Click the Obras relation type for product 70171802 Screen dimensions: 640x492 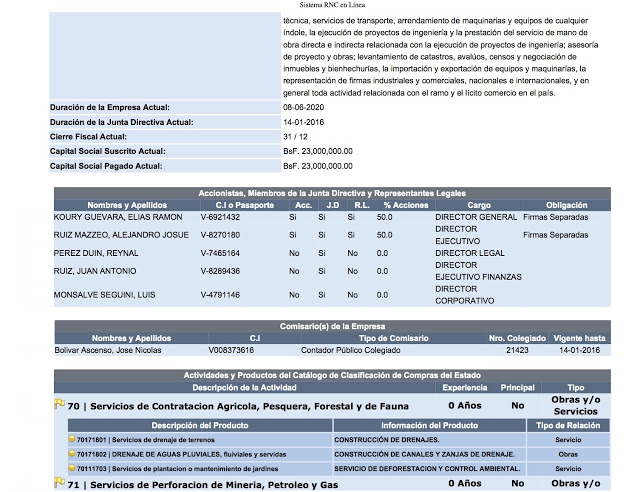pos(568,454)
